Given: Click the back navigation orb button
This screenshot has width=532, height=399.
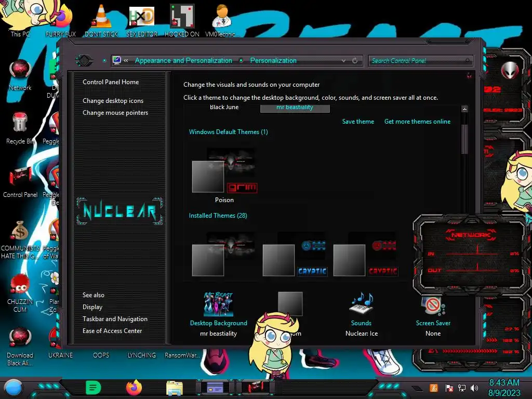Looking at the screenshot, I should 84,61.
